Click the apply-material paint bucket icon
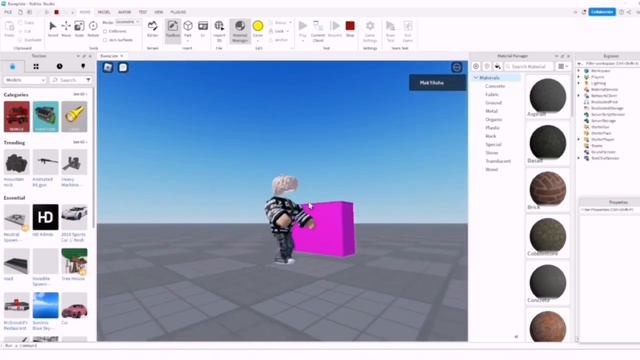 coord(498,66)
